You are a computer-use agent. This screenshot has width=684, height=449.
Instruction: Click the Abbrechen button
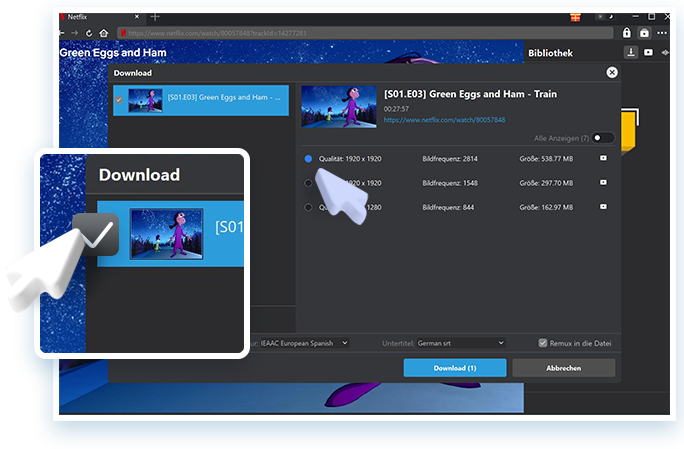(x=564, y=368)
